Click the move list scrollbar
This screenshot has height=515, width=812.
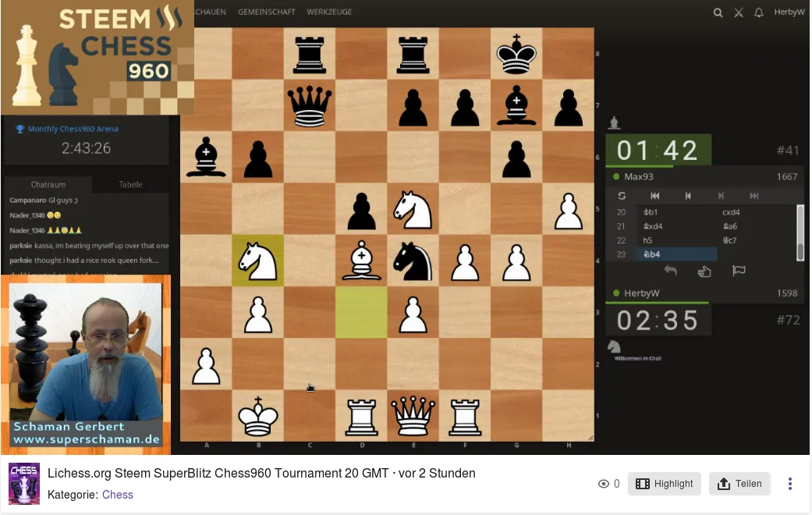coord(800,233)
